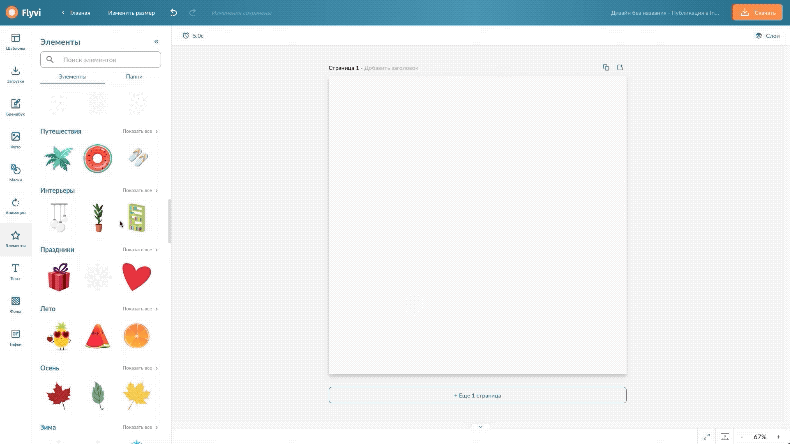This screenshot has width=790, height=444.
Task: Open the pencil-edit sidebar section below uploads
Action: (x=16, y=107)
